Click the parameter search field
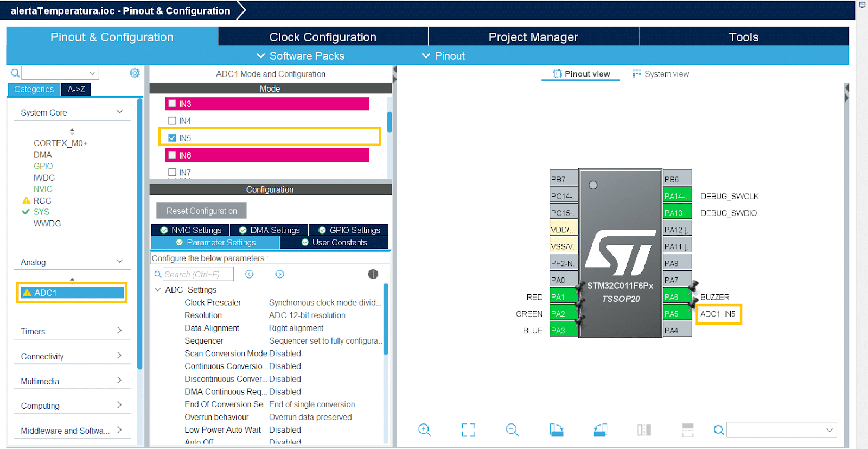This screenshot has width=868, height=449. pyautogui.click(x=198, y=274)
